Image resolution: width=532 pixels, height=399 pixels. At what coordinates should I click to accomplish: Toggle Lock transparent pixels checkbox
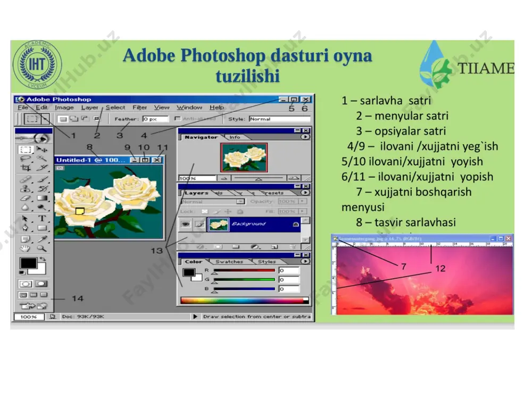coord(205,211)
